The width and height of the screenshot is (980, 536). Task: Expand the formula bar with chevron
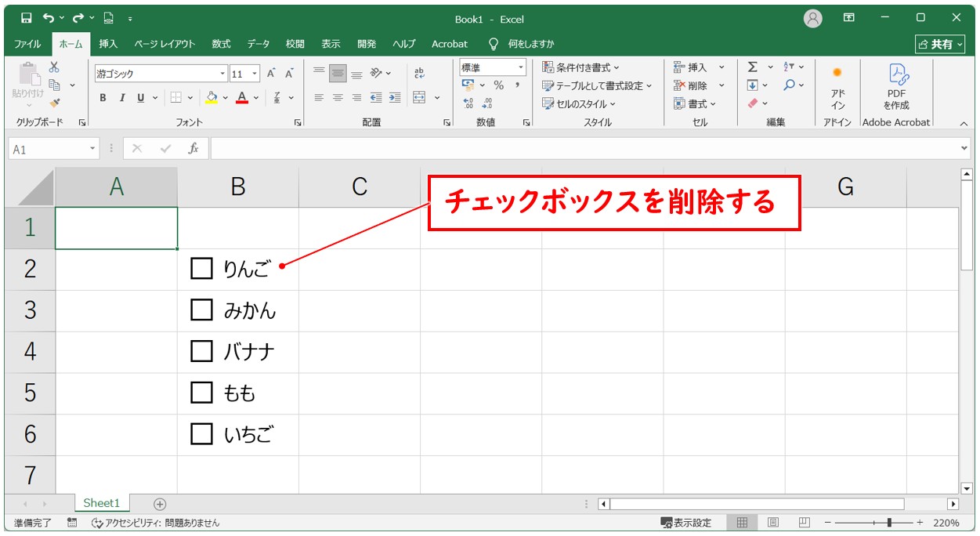964,148
